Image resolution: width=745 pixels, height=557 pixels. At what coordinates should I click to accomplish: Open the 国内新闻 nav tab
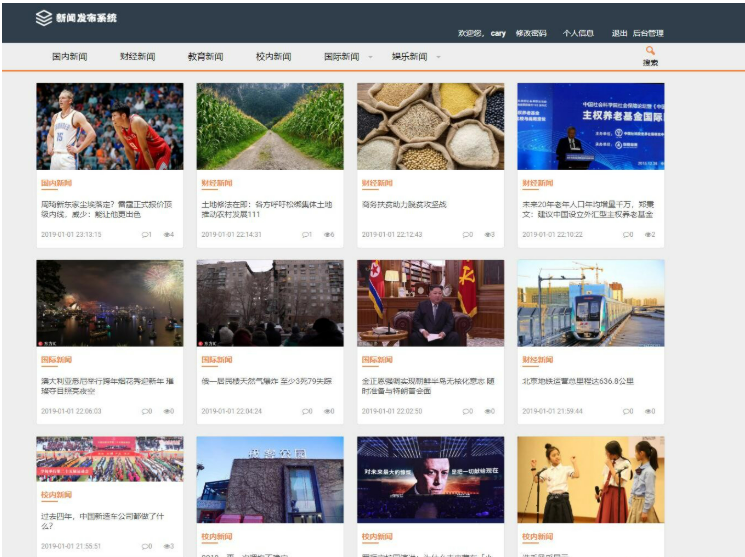[69, 57]
